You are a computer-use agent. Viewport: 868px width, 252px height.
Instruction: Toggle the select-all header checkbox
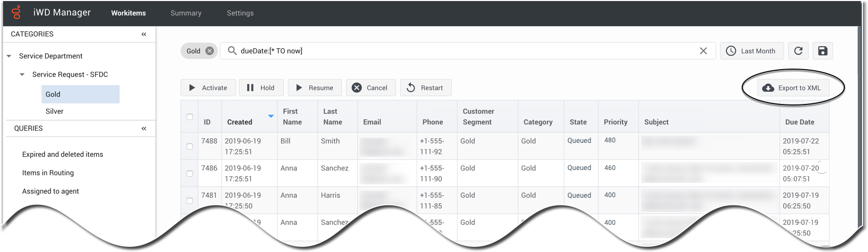pyautogui.click(x=190, y=117)
